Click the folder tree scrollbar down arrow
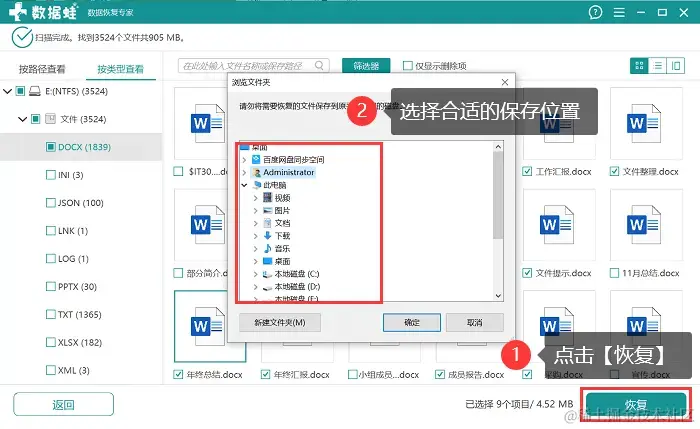The height and width of the screenshot is (429, 700). pos(498,296)
